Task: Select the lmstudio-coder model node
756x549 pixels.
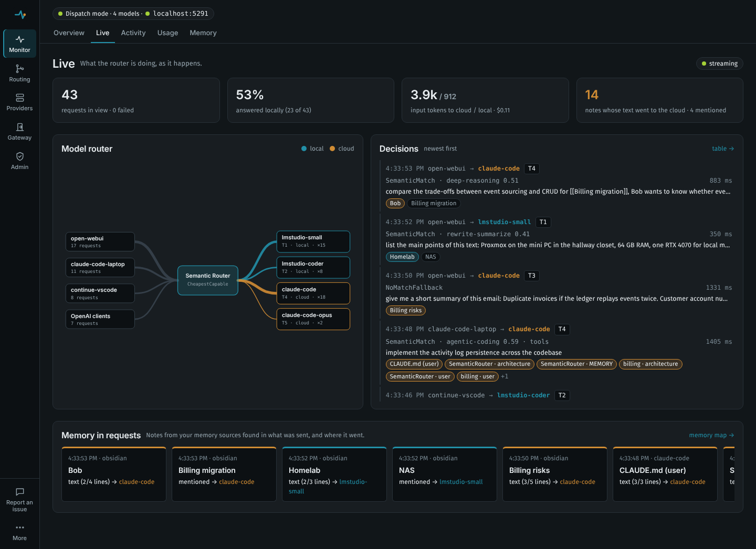Action: [x=313, y=267]
